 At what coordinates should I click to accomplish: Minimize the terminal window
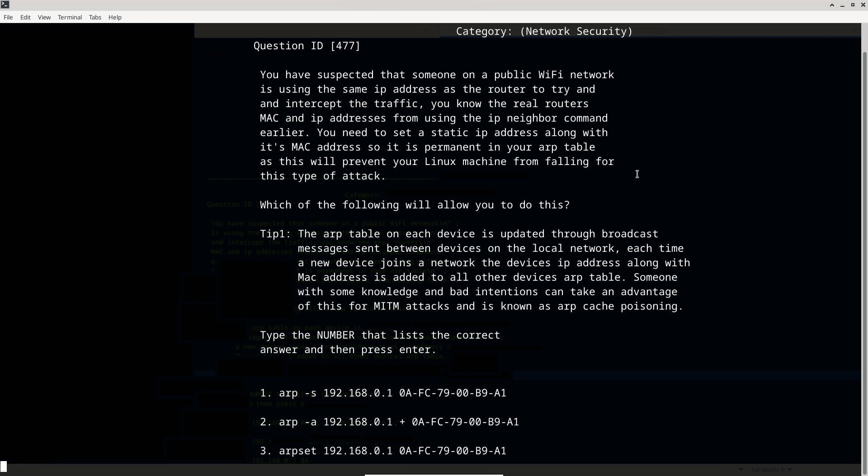[x=842, y=5]
